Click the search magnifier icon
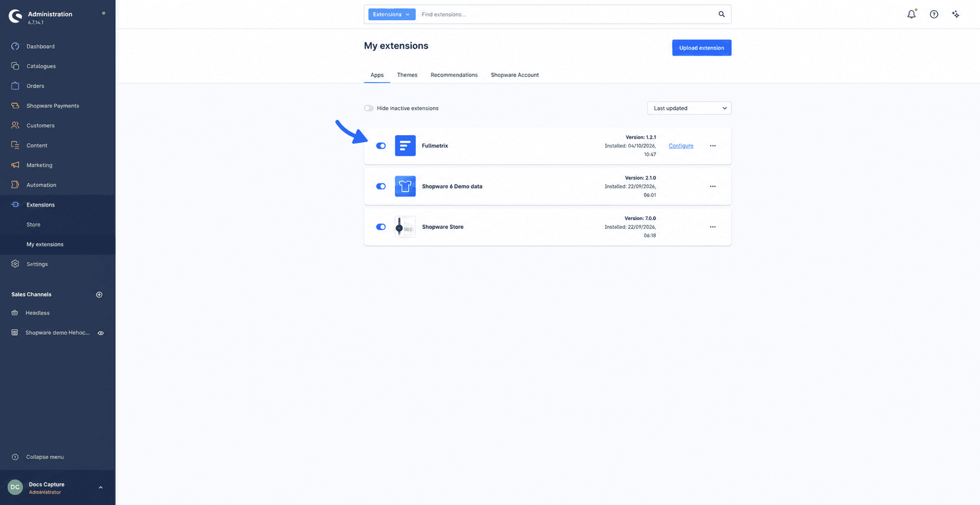Image resolution: width=980 pixels, height=505 pixels. [721, 14]
